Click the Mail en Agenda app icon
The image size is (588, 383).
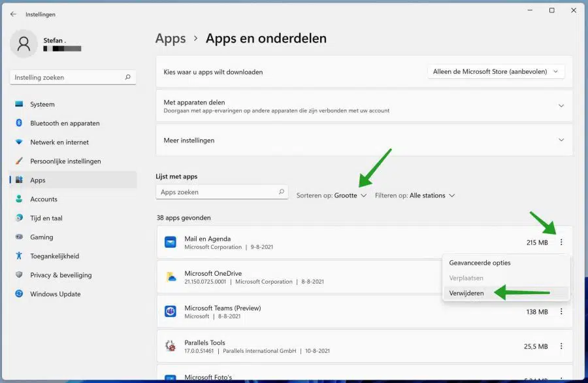click(171, 242)
